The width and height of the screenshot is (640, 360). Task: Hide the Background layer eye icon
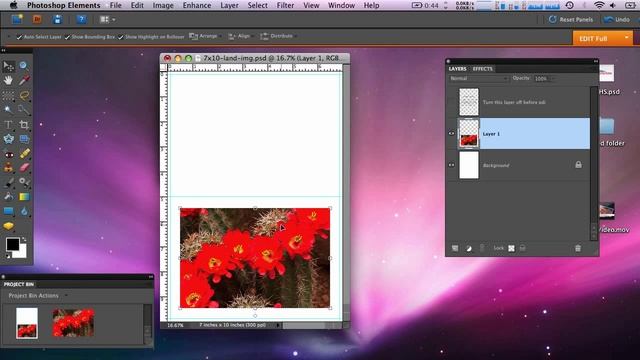point(451,165)
